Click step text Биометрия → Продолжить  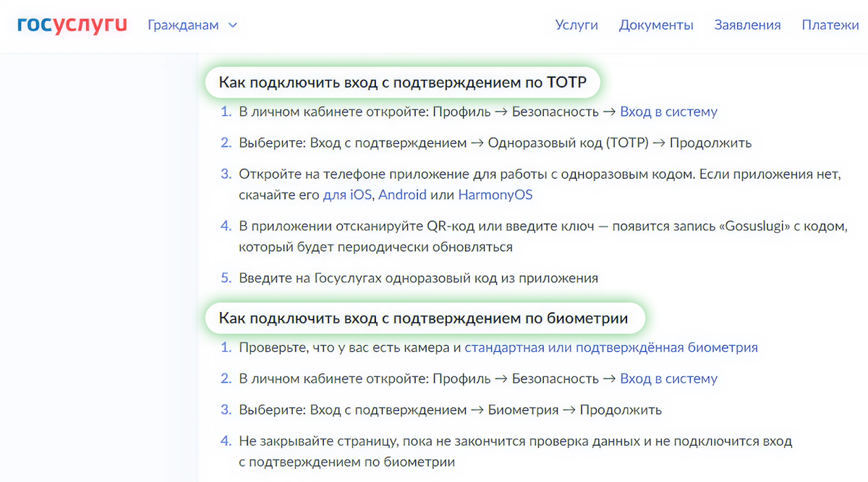click(575, 410)
